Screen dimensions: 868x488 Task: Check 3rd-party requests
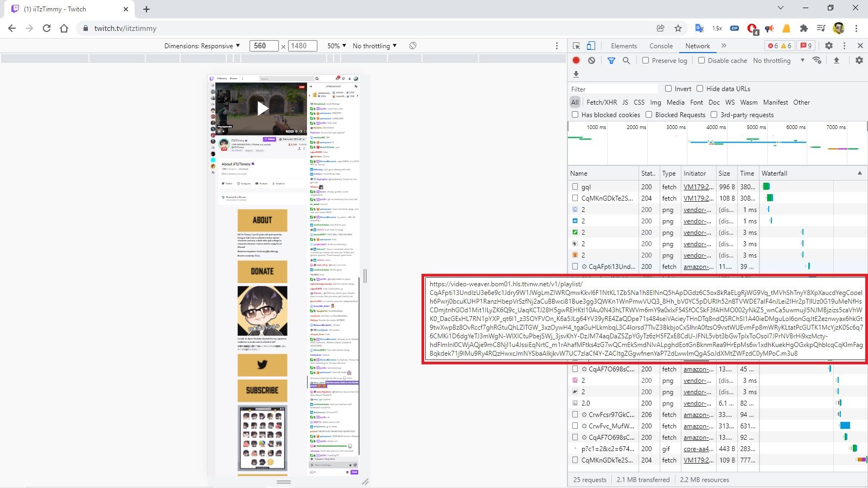point(714,114)
